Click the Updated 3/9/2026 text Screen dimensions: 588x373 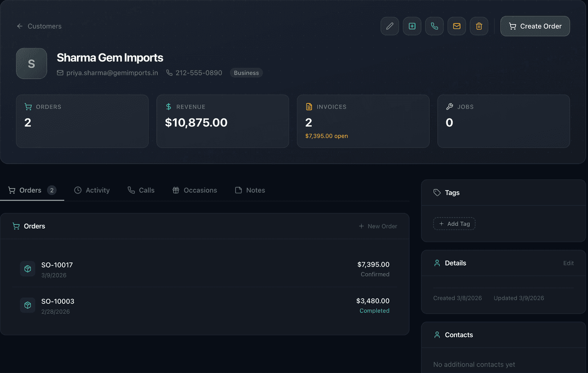(x=519, y=298)
